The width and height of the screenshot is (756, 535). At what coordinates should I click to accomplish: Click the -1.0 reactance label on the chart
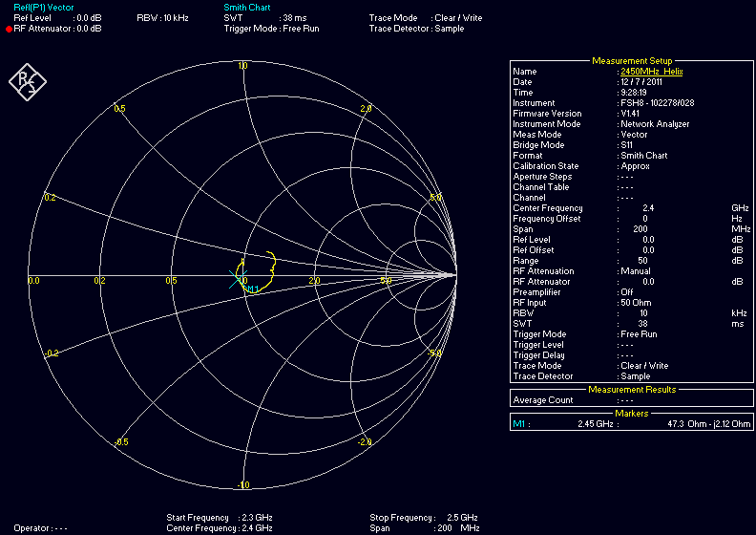[x=242, y=484]
